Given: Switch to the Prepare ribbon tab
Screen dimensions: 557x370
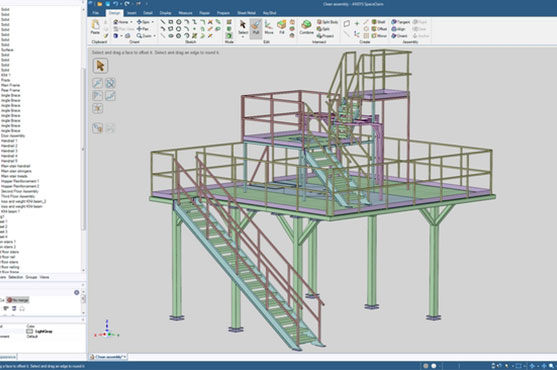Looking at the screenshot, I should [223, 13].
